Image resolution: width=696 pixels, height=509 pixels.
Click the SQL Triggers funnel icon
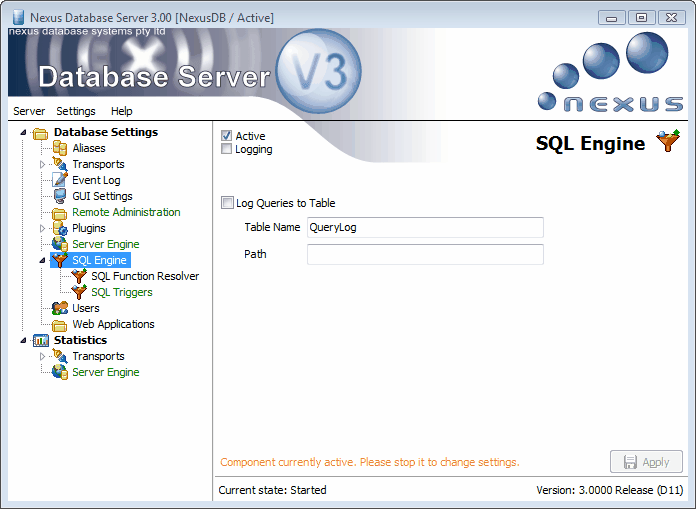(x=79, y=292)
